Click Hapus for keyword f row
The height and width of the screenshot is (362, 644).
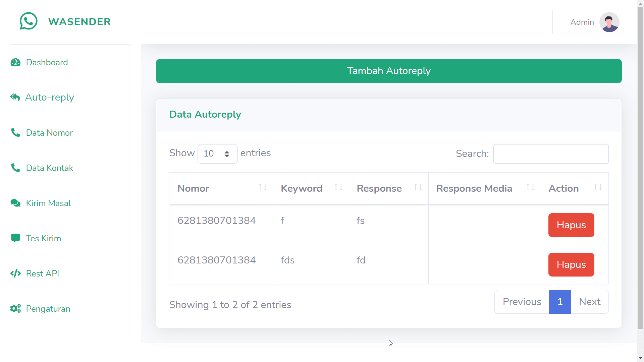click(571, 225)
